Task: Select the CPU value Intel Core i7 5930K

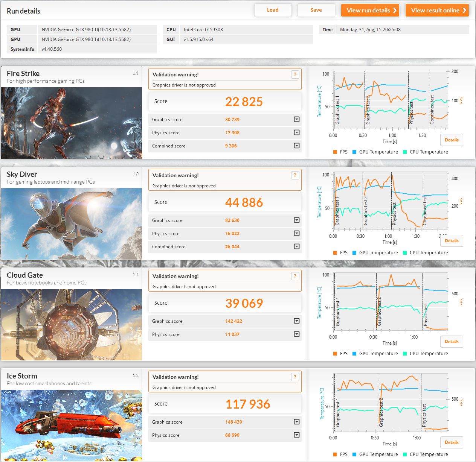Action: click(x=203, y=29)
